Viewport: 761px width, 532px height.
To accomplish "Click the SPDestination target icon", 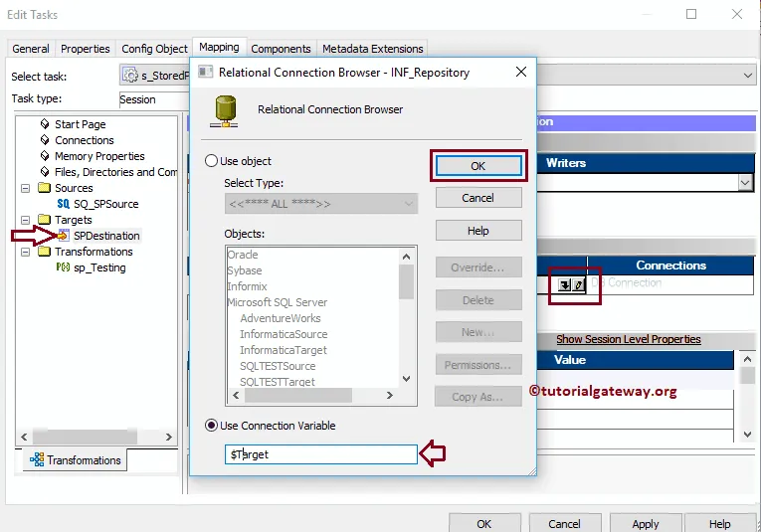I will [x=64, y=236].
